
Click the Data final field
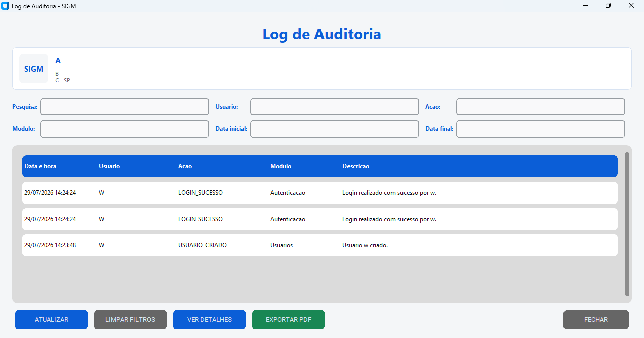coord(541,129)
